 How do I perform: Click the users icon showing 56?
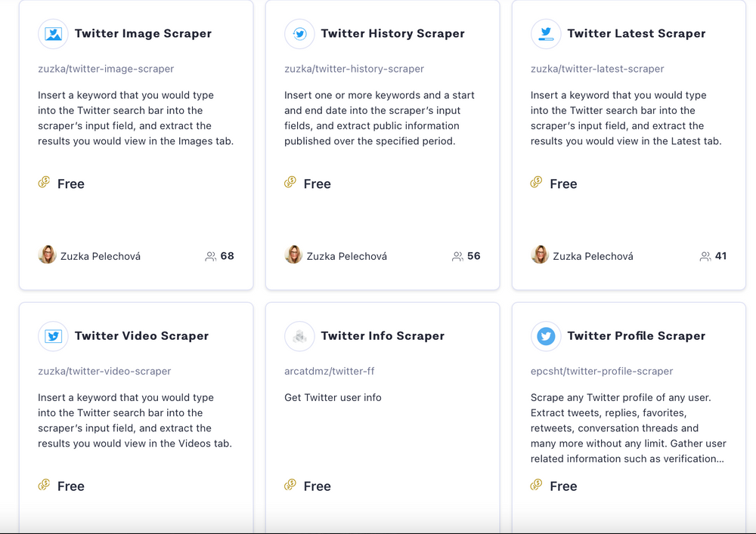click(x=458, y=256)
